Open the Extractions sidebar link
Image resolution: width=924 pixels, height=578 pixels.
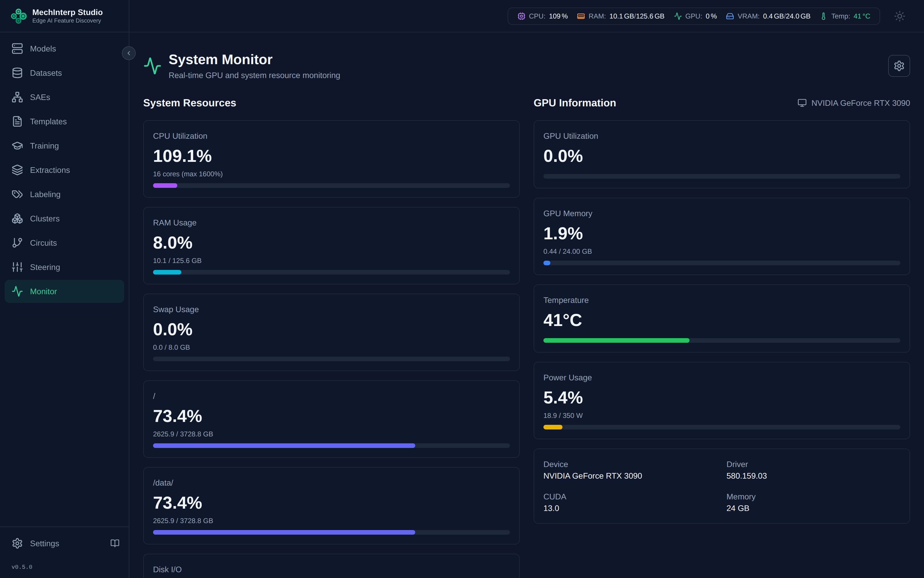(x=64, y=170)
